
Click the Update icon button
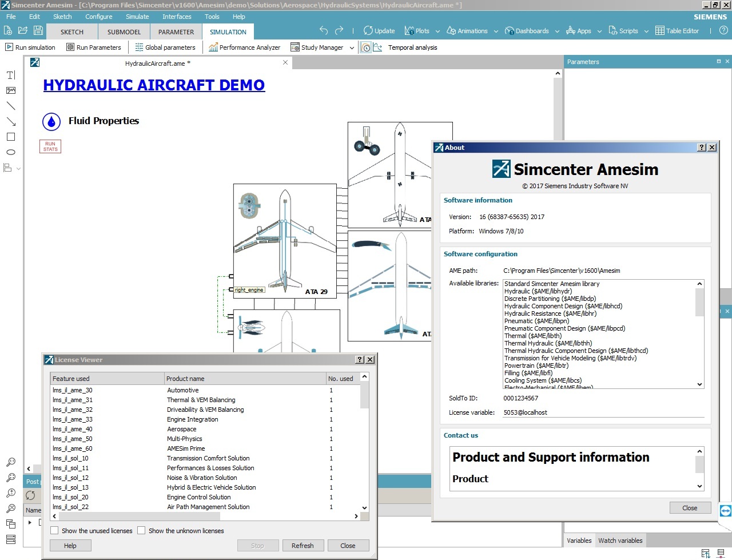pos(379,31)
